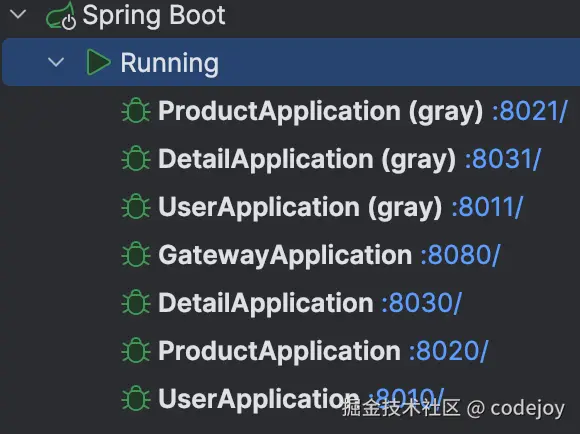
Task: Click bug icon beside DetailApplication :8030/
Action: tap(136, 303)
